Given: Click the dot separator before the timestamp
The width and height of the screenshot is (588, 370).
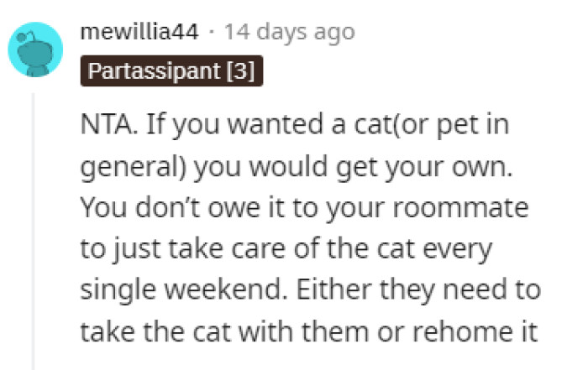Looking at the screenshot, I should [x=213, y=33].
